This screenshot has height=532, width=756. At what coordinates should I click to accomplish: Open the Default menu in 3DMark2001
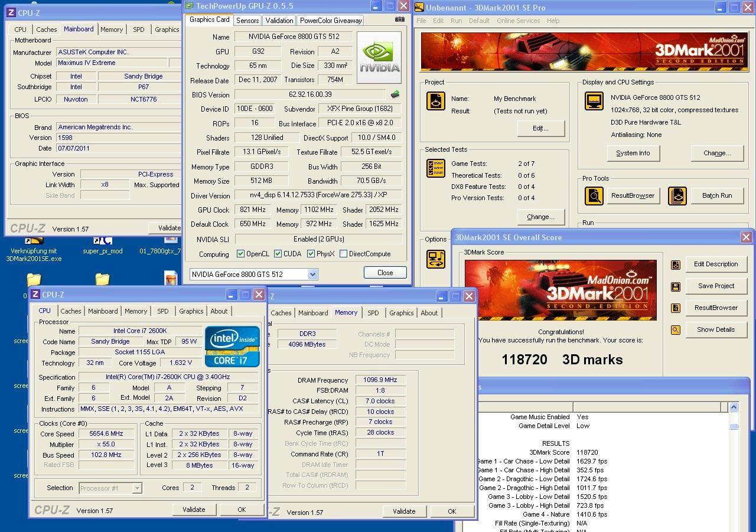(479, 21)
